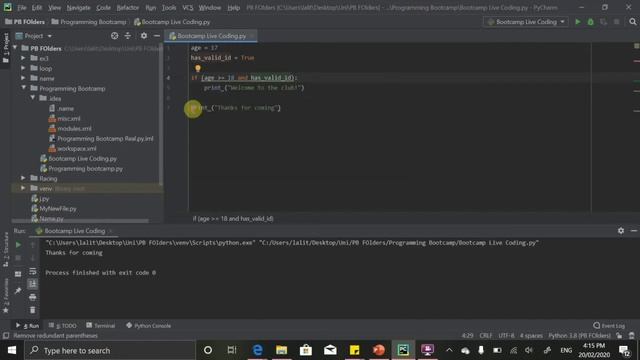
Task: Expand the venv folder
Action: tap(23, 188)
